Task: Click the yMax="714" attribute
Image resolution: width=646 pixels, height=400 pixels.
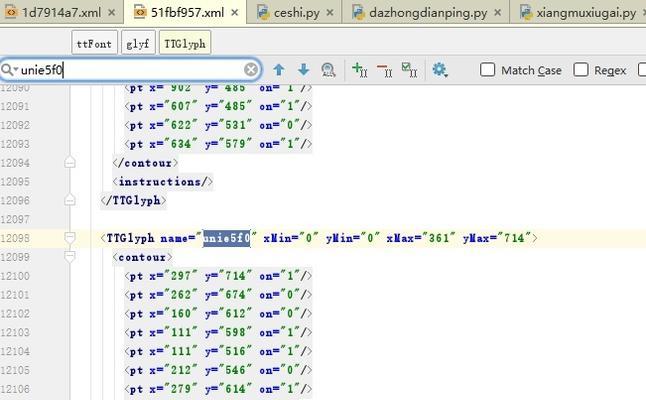Action: point(496,238)
